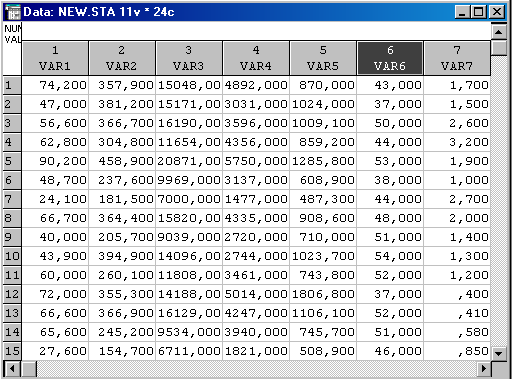Viewport: 512px width, 379px height.
Task: Select row header 1
Action: point(12,85)
